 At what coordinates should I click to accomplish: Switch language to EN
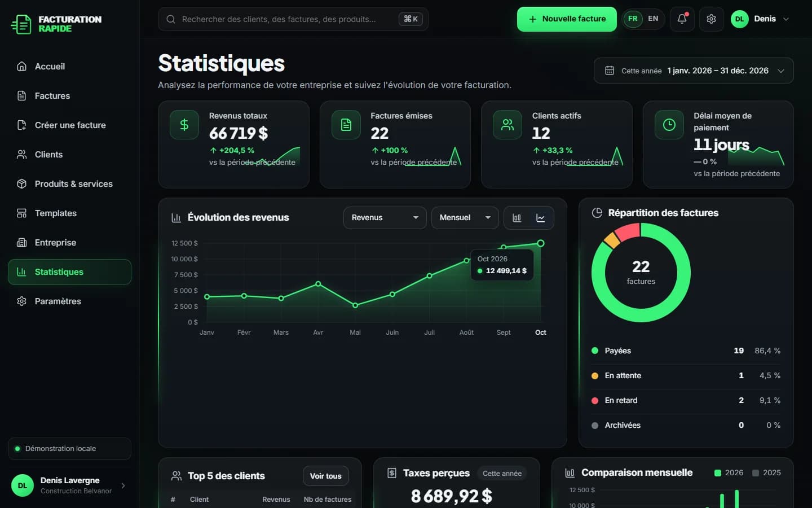point(653,19)
